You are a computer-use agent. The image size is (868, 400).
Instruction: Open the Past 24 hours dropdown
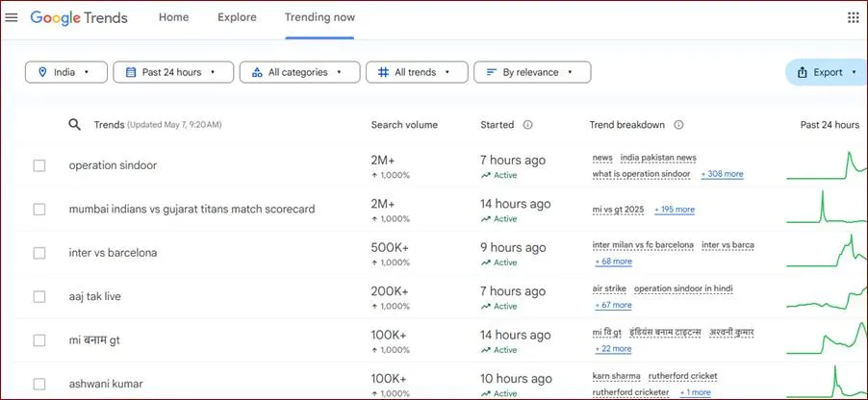[173, 72]
